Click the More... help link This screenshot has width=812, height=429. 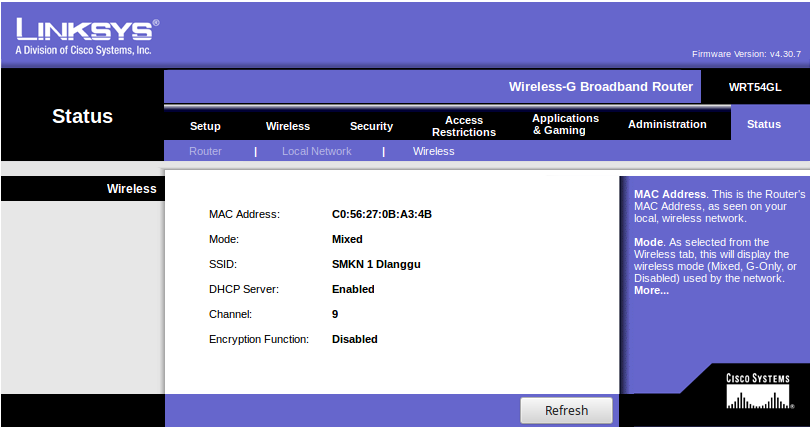click(651, 291)
